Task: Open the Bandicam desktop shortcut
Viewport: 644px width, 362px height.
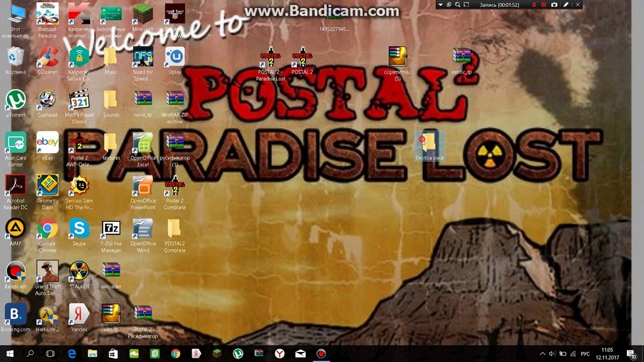Action: coord(15,273)
